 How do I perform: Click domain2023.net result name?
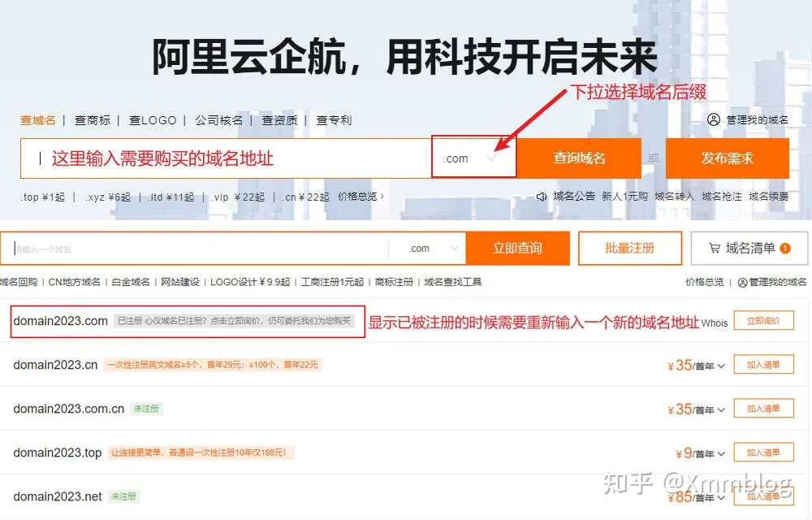click(x=58, y=497)
